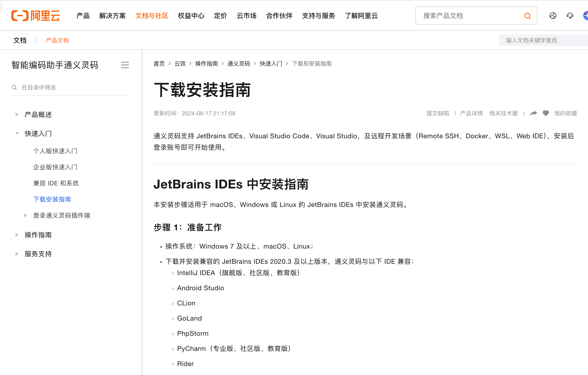588x375 pixels.
Task: Open the 权益中心 top menu
Action: click(191, 16)
